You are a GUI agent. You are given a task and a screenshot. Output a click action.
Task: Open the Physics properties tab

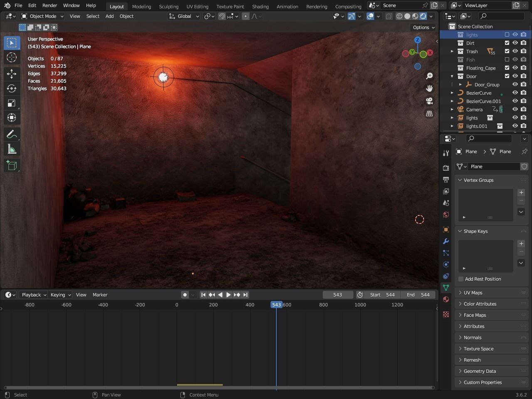446,264
